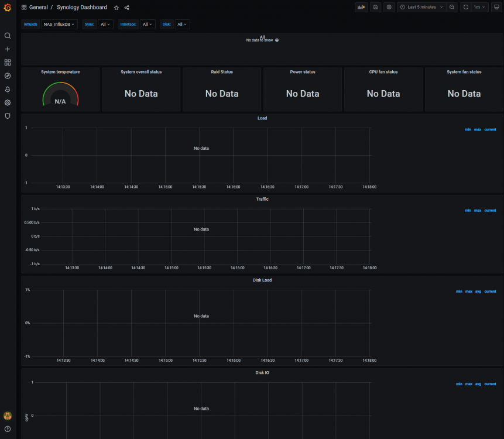Open the Configuration gear in sidebar
This screenshot has height=439, width=504.
(x=8, y=102)
